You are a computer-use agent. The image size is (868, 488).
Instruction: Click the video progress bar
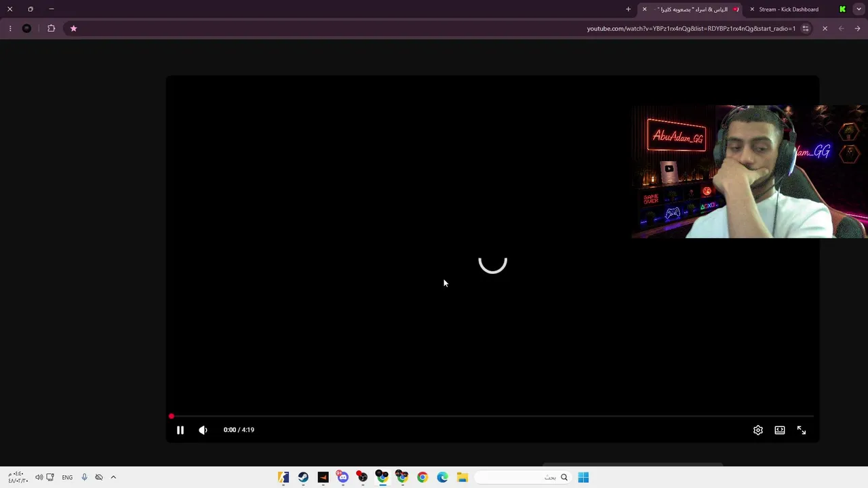point(492,416)
